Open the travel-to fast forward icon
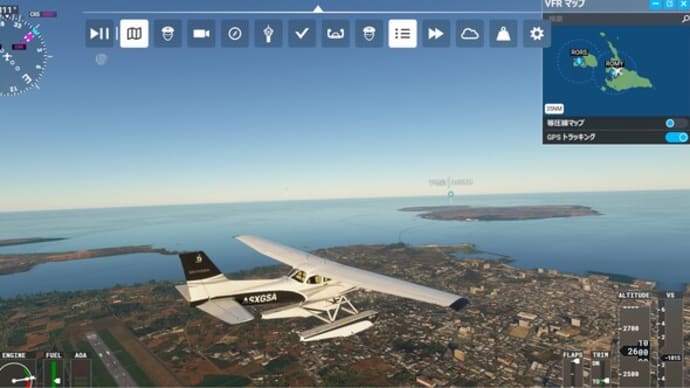The height and width of the screenshot is (388, 690). click(x=436, y=33)
